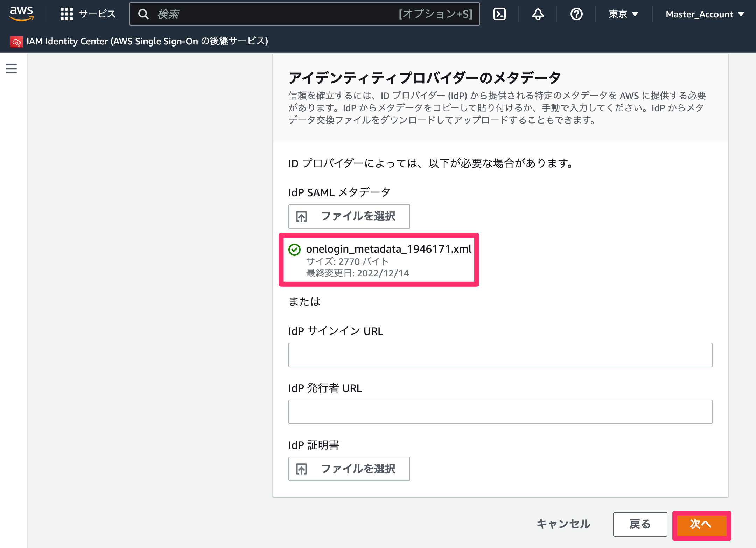Viewport: 756px width, 548px height.
Task: Focus the IdP 発行者 URL field
Action: [x=500, y=412]
